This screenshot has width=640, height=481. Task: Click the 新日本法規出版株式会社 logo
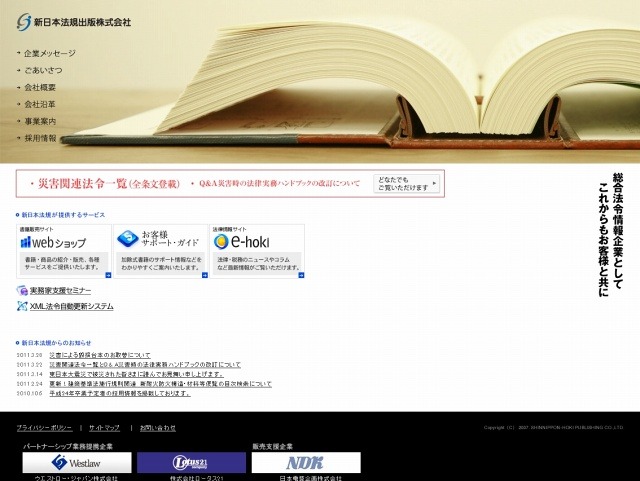click(74, 22)
